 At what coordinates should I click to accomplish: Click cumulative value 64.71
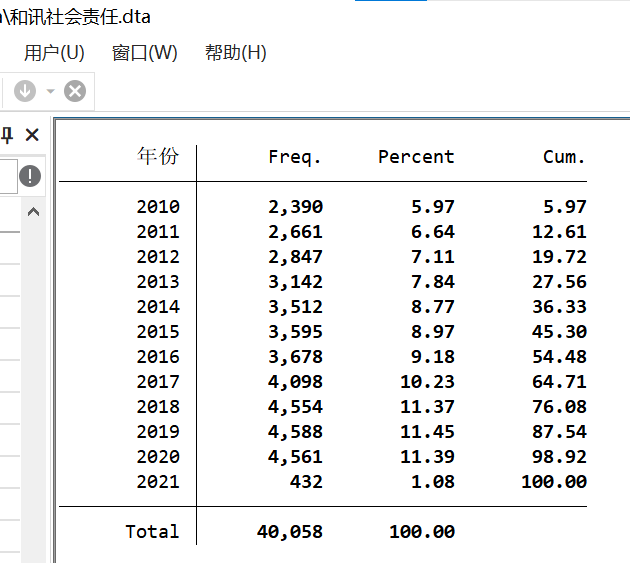560,381
